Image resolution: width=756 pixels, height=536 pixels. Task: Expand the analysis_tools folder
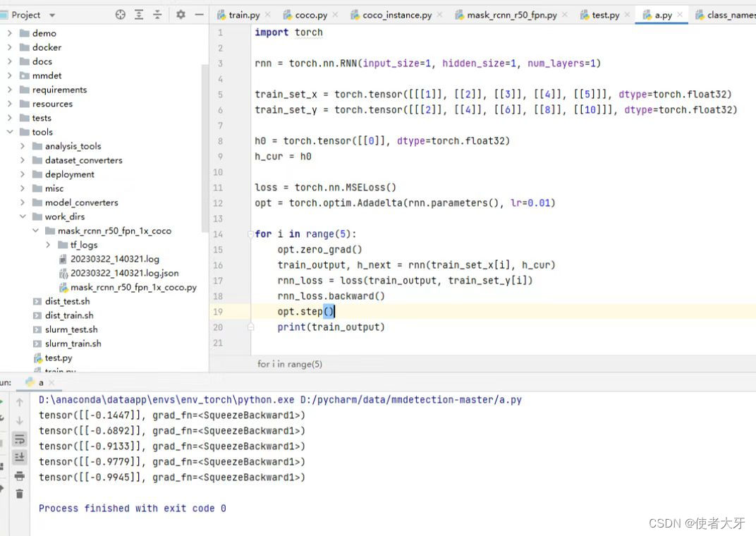click(23, 146)
